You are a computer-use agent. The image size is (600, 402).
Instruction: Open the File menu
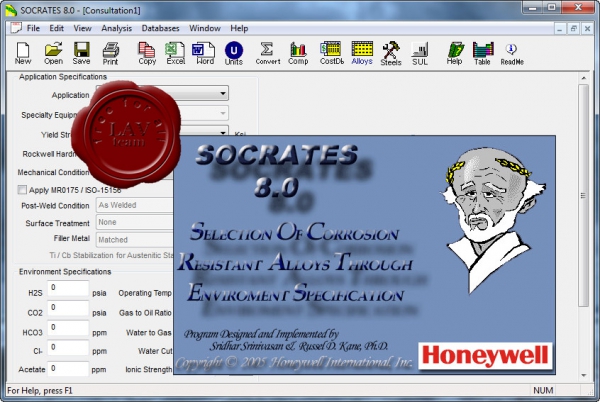[x=33, y=28]
